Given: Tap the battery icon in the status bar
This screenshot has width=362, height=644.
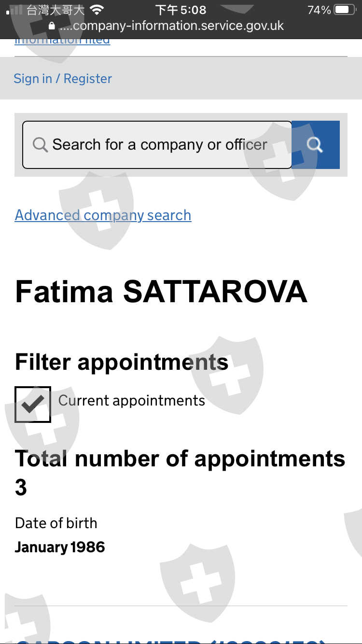Looking at the screenshot, I should [345, 10].
